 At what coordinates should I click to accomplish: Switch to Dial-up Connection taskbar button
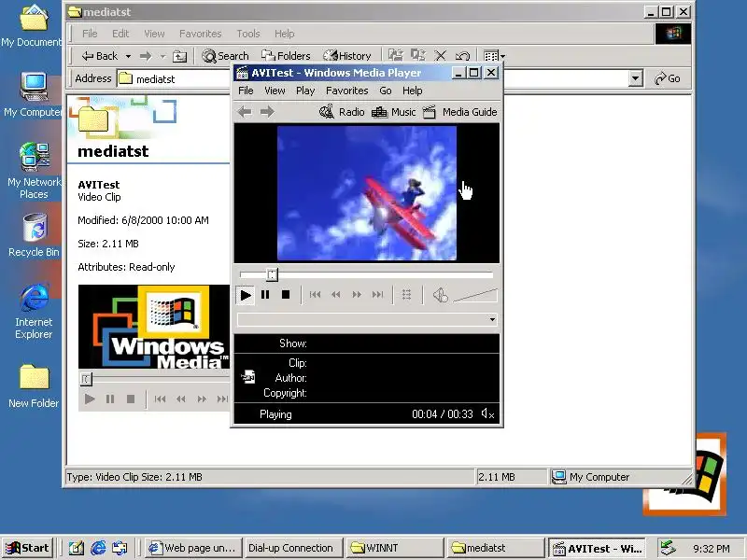293,548
